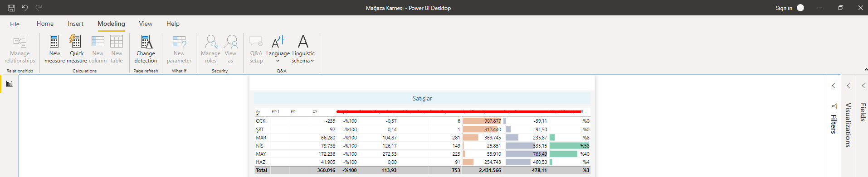Viewport: 868px width, 177px height.
Task: Click the CY column header
Action: tap(315, 111)
